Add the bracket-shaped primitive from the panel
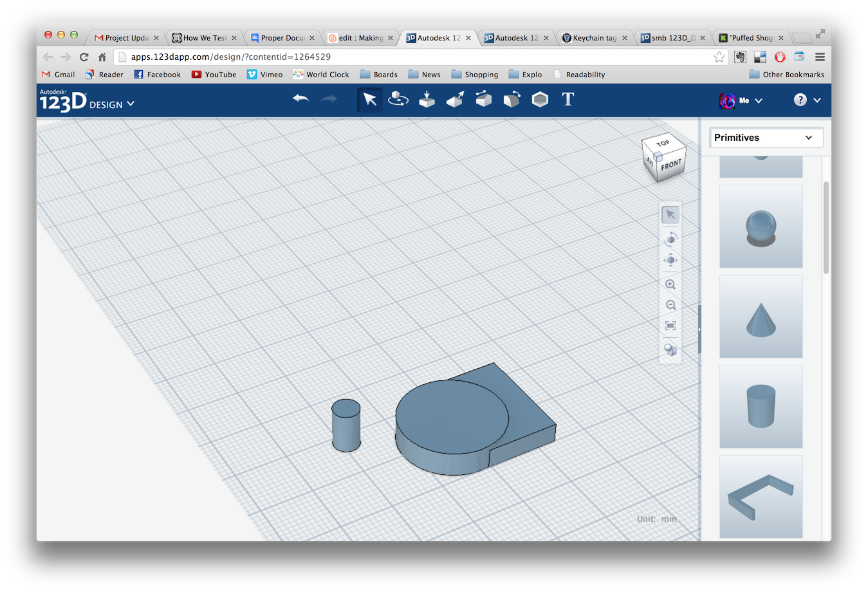The height and width of the screenshot is (592, 868). tap(761, 497)
